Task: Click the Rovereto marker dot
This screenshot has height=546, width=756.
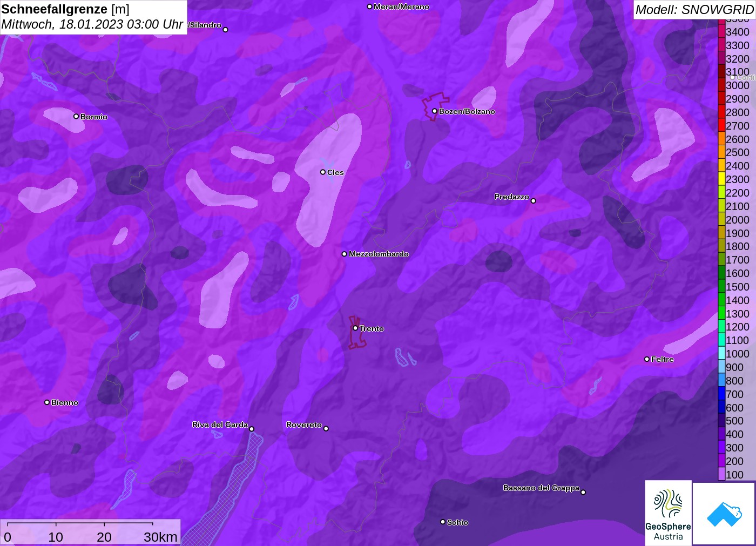Action: [326, 429]
